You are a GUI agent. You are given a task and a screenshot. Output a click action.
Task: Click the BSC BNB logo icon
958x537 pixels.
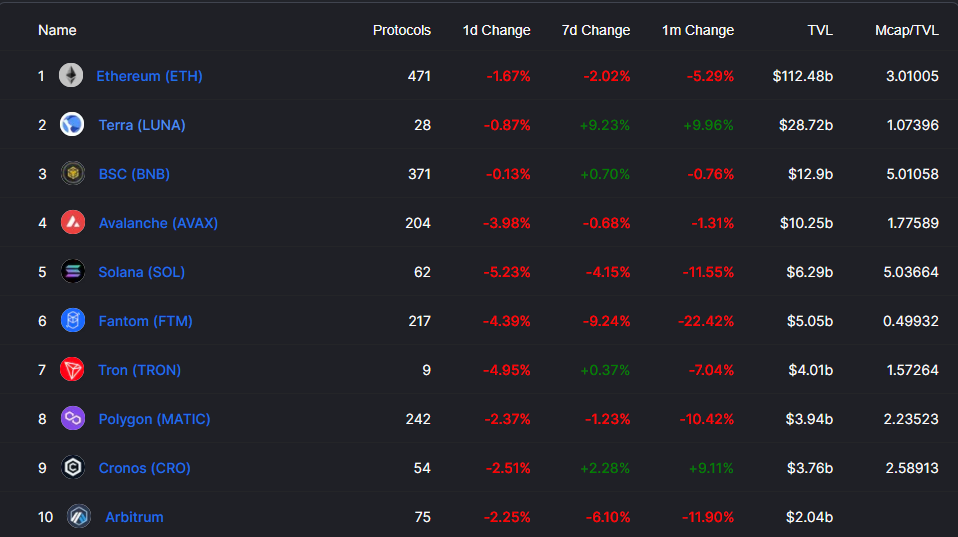point(72,174)
